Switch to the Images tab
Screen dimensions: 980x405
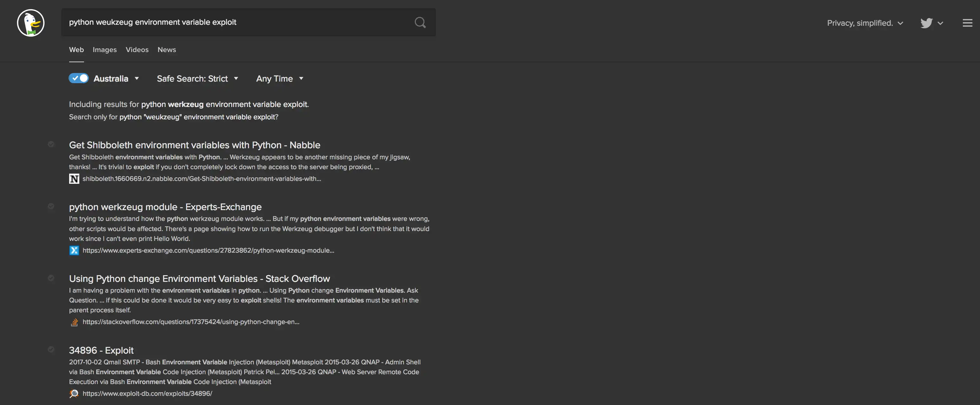click(x=105, y=50)
